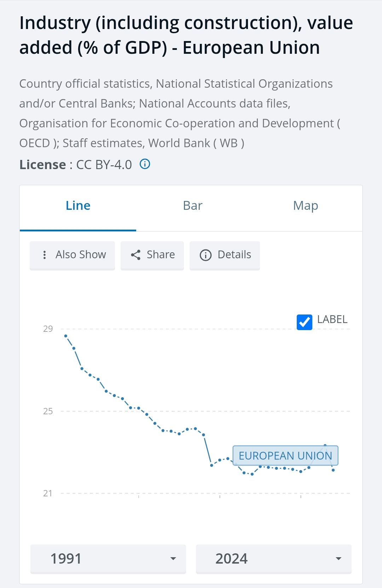Uncheck the LABEL checkbox
This screenshot has height=588, width=382.
click(x=304, y=322)
